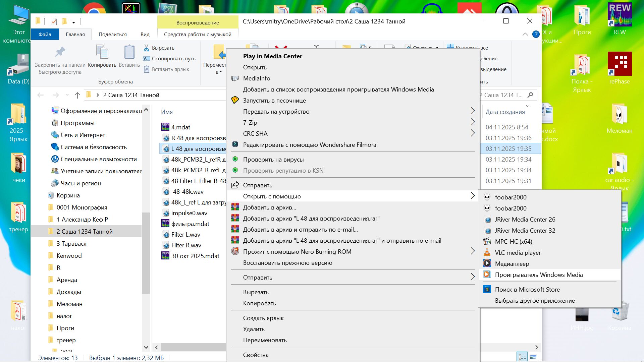The image size is (644, 362).
Task: Click VLC media player cone icon
Action: click(487, 252)
